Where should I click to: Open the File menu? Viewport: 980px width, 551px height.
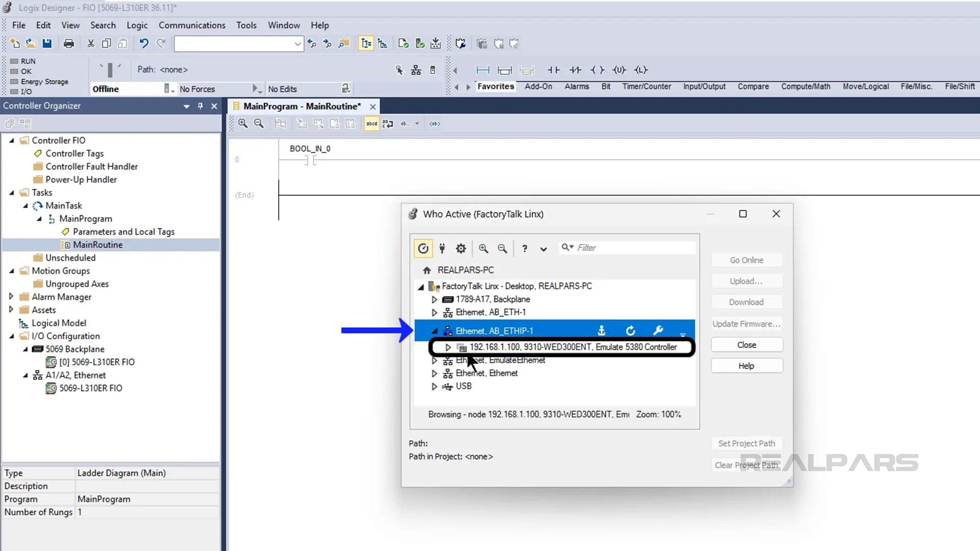(x=19, y=25)
